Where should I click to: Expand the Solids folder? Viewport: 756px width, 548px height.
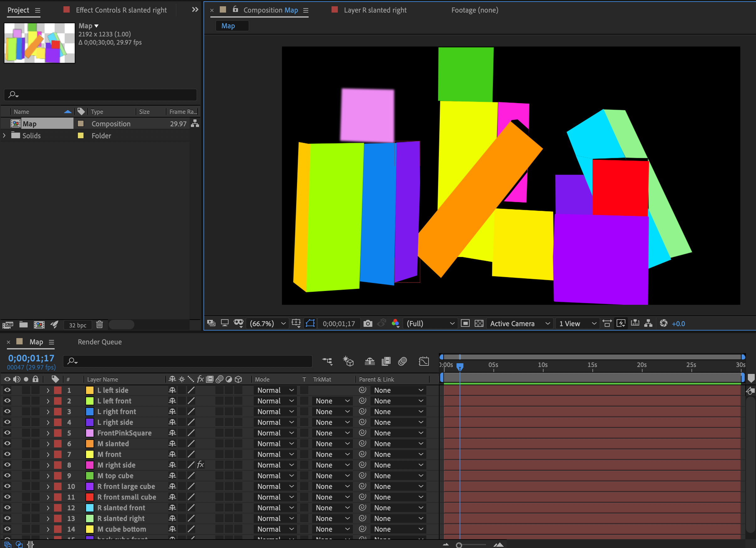click(x=4, y=136)
